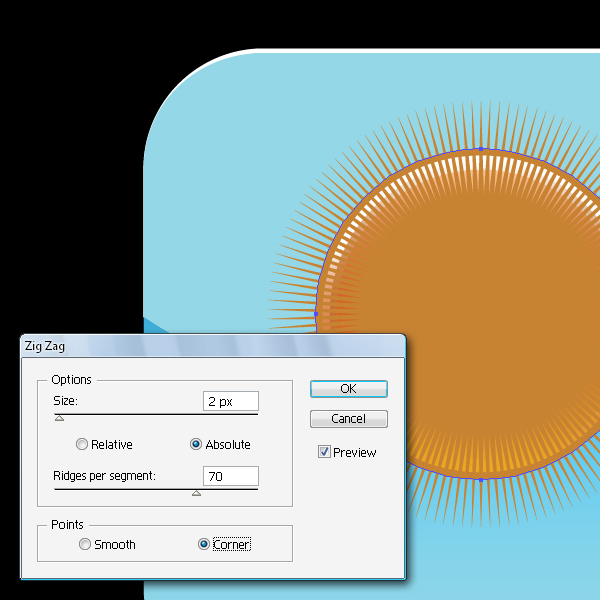
Task: Select the Relative radio button
Action: [82, 444]
